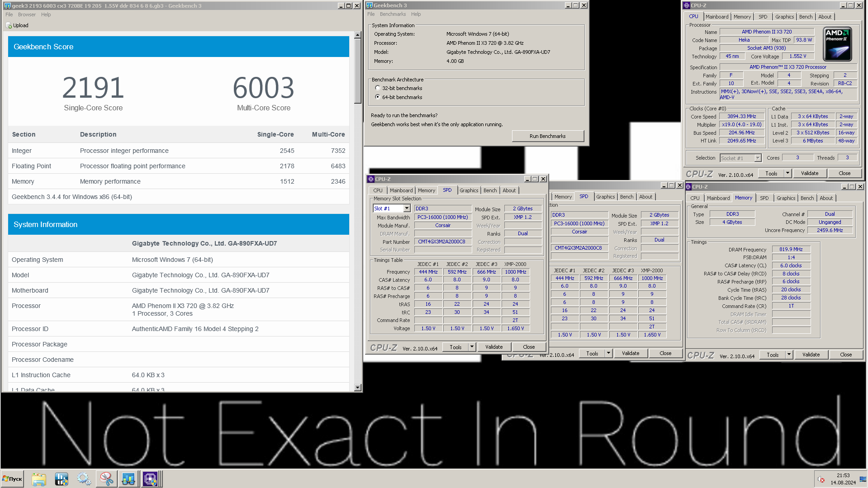
Task: Click the SPD CPU-Z window title icon
Action: (371, 179)
